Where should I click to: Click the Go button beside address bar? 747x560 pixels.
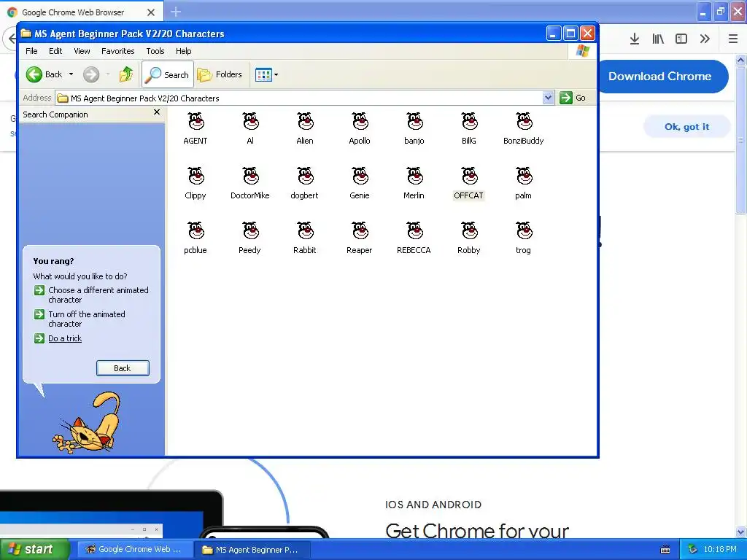pyautogui.click(x=573, y=98)
